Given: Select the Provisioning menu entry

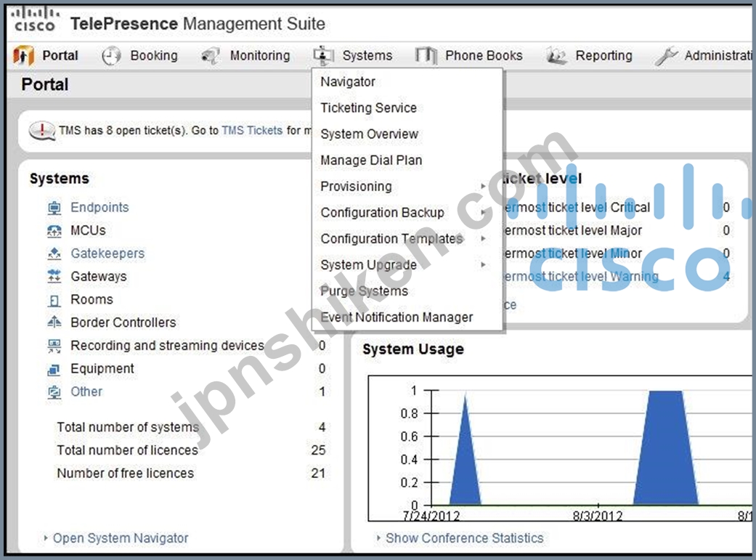Looking at the screenshot, I should pos(407,187).
